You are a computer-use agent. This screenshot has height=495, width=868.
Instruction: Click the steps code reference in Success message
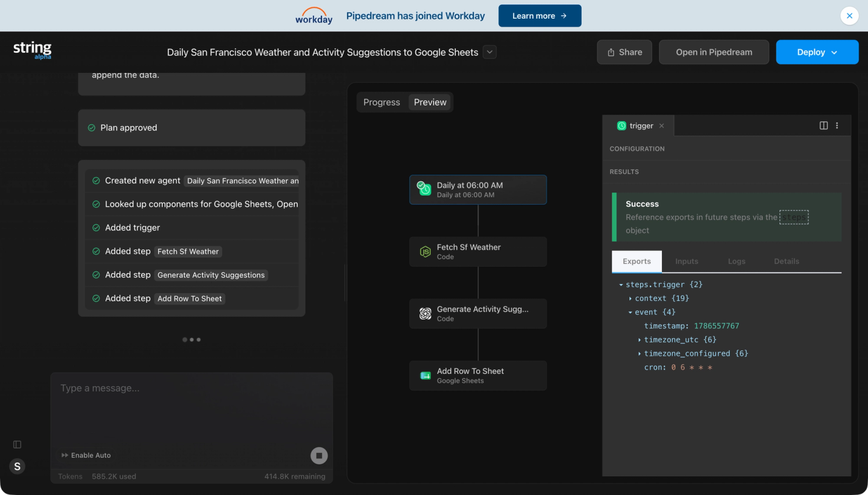point(794,217)
